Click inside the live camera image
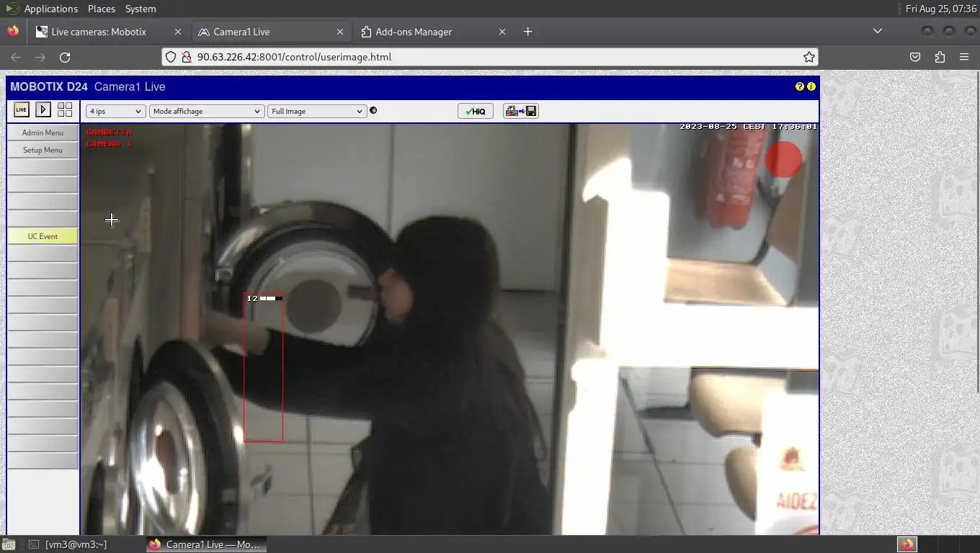This screenshot has width=980, height=553. click(x=449, y=329)
